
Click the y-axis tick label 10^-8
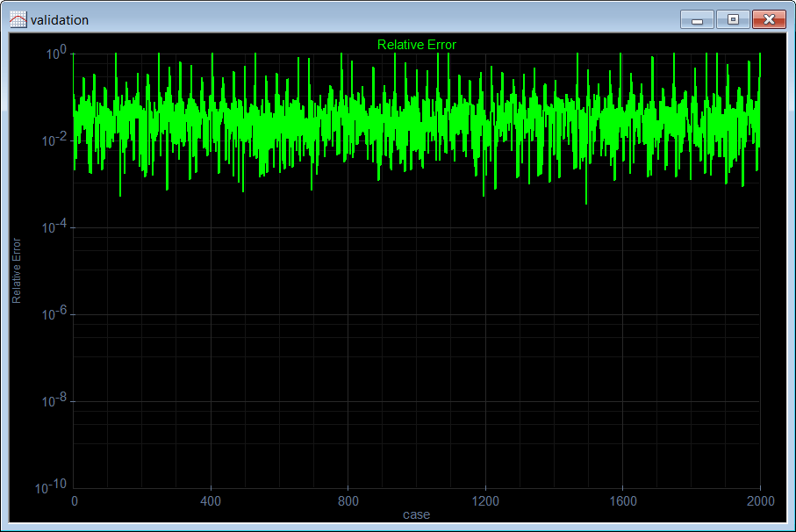(54, 400)
